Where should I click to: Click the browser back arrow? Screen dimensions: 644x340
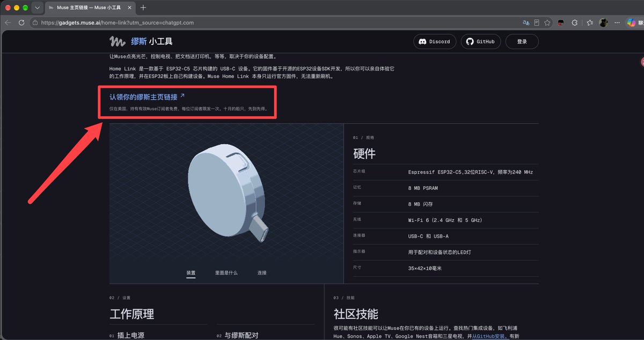[8, 23]
